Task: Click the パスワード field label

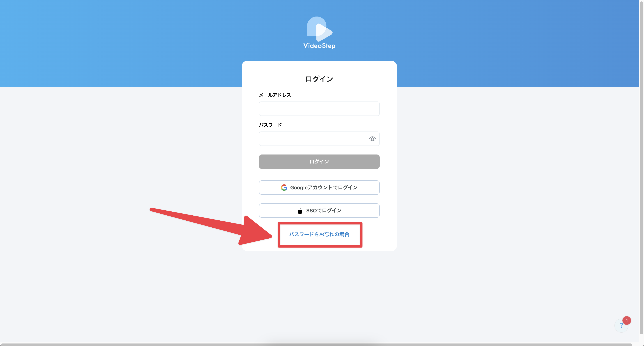Action: pos(270,125)
